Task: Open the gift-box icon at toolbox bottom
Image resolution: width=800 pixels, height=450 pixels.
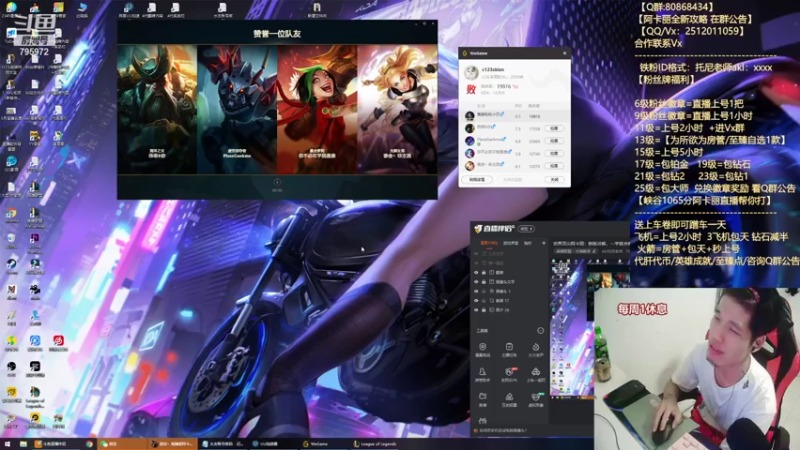Action: (483, 421)
